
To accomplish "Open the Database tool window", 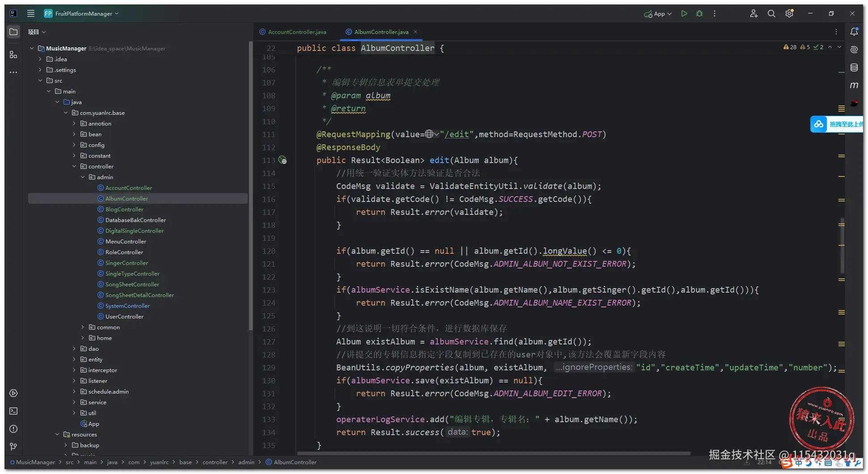I will click(x=854, y=67).
